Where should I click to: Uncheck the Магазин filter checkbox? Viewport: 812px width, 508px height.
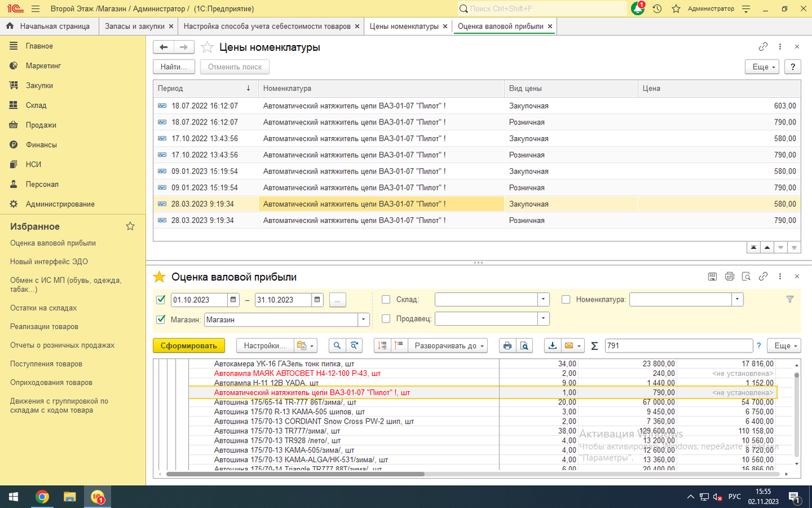click(160, 319)
